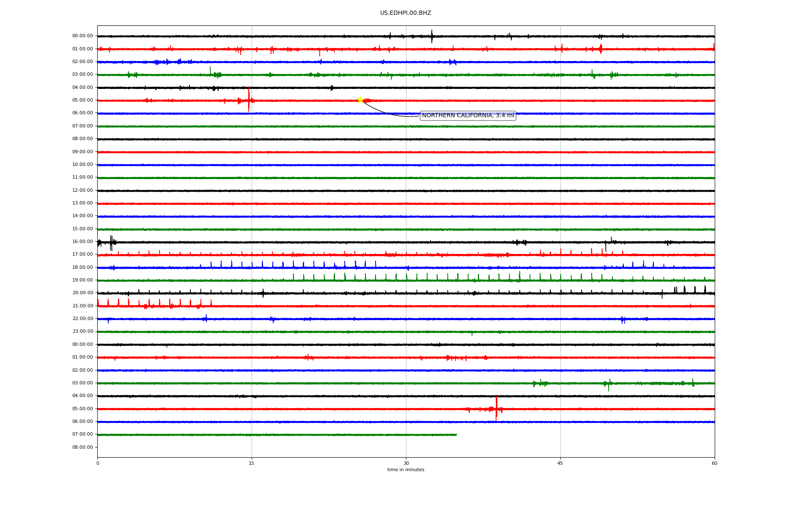Click the 18:00:00 row time label
The height and width of the screenshot is (508, 812).
click(x=82, y=268)
